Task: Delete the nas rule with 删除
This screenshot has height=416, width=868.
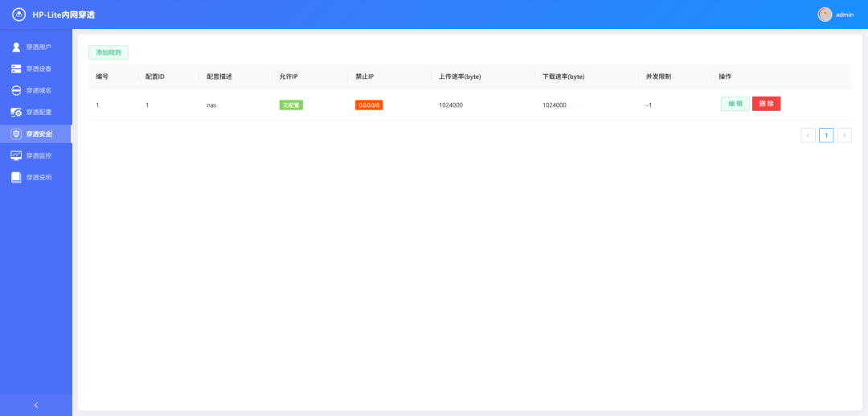Action: (x=766, y=104)
